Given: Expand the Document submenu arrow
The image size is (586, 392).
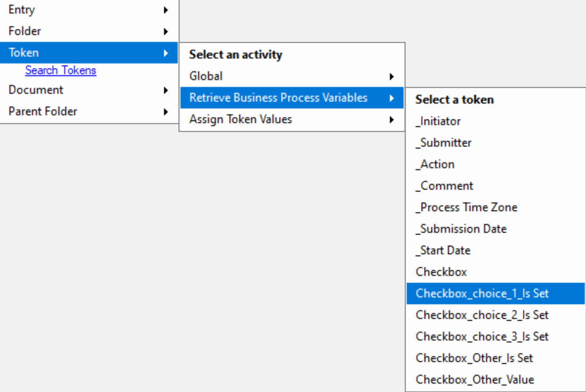Looking at the screenshot, I should pyautogui.click(x=166, y=90).
